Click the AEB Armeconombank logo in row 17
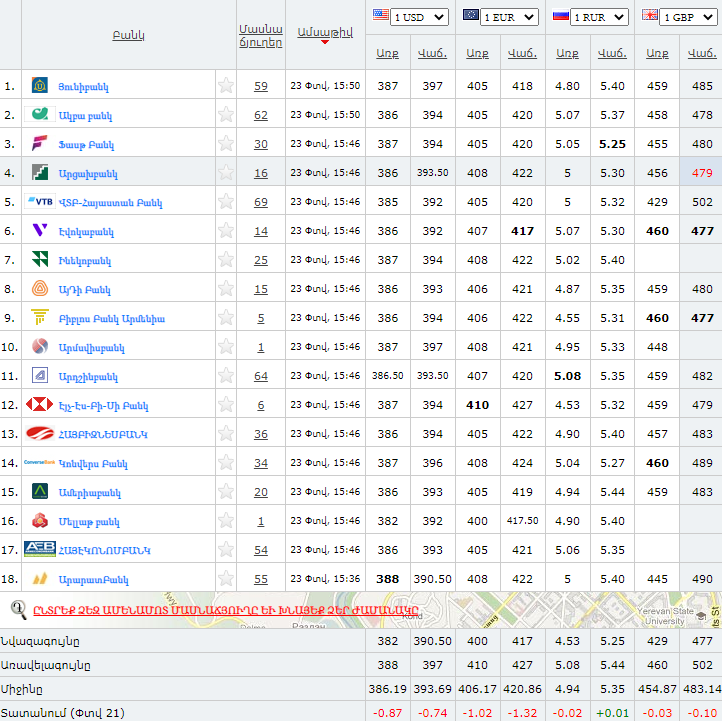The image size is (722, 721). pos(40,549)
